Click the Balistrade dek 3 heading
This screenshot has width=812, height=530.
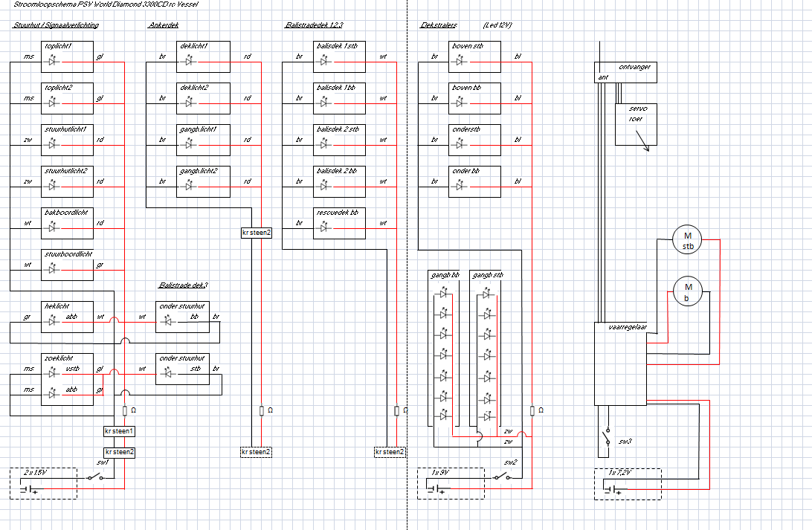pos(183,285)
